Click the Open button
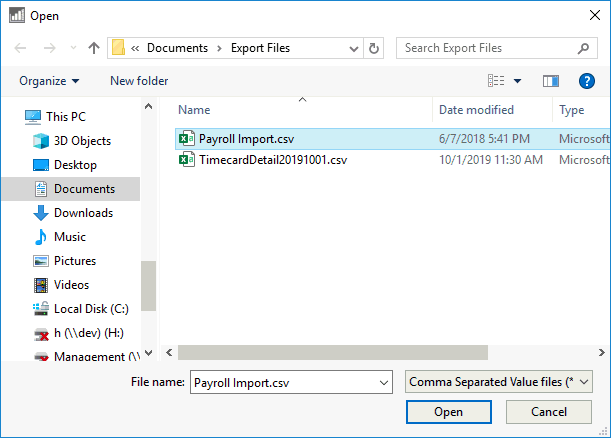The height and width of the screenshot is (438, 611). click(x=448, y=412)
